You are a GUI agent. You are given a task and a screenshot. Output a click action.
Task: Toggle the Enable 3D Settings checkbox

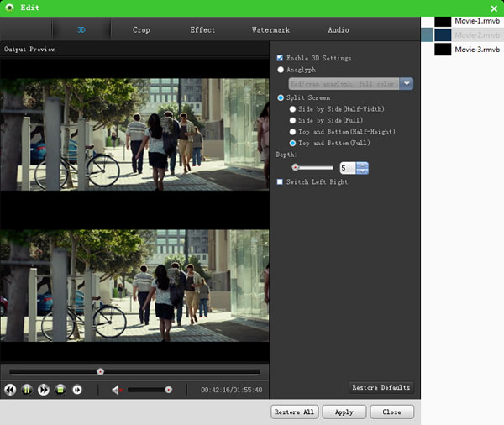280,58
